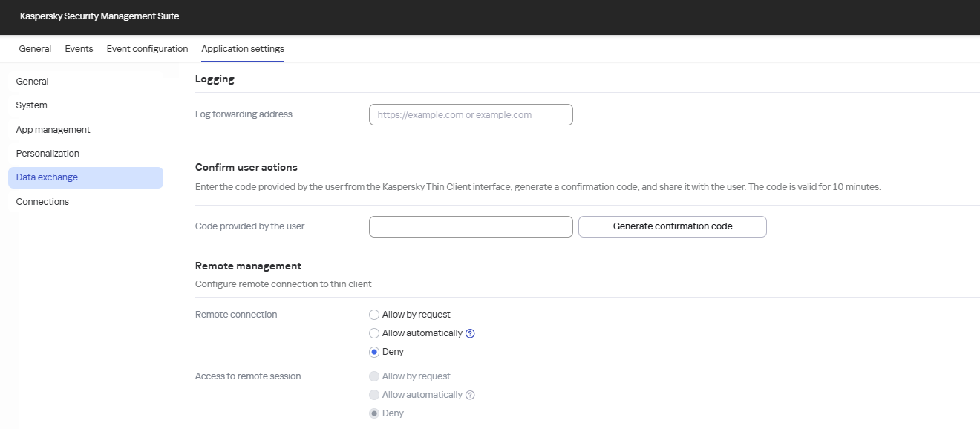Click the Code provided by the user field
The width and height of the screenshot is (980, 429).
click(470, 226)
